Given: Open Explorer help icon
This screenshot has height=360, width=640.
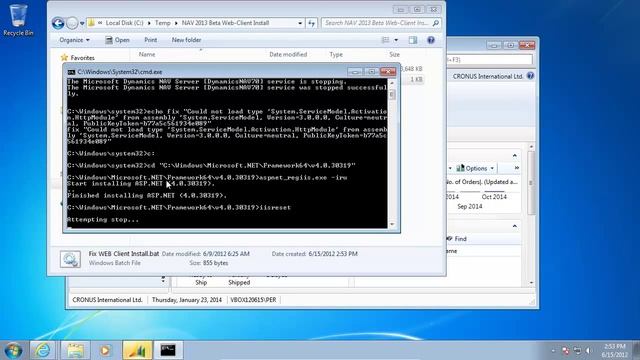Looking at the screenshot, I should click(431, 40).
